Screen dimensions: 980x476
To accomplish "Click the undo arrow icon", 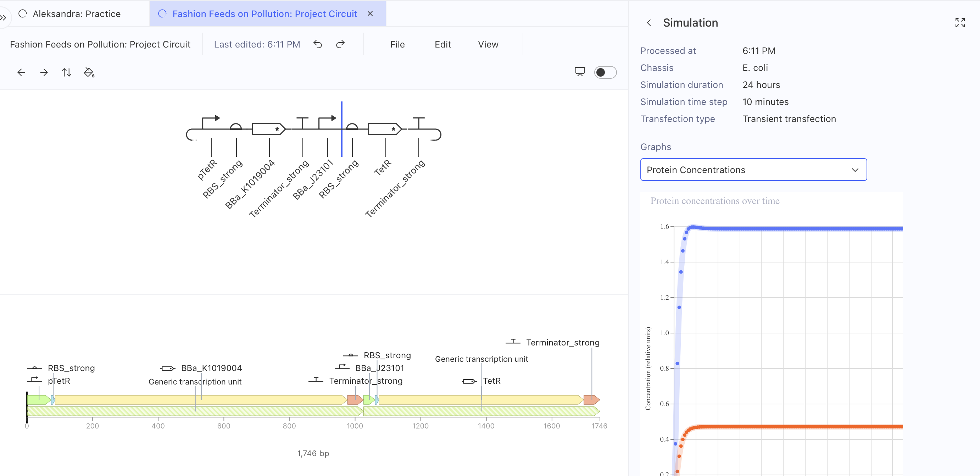I will pos(318,44).
